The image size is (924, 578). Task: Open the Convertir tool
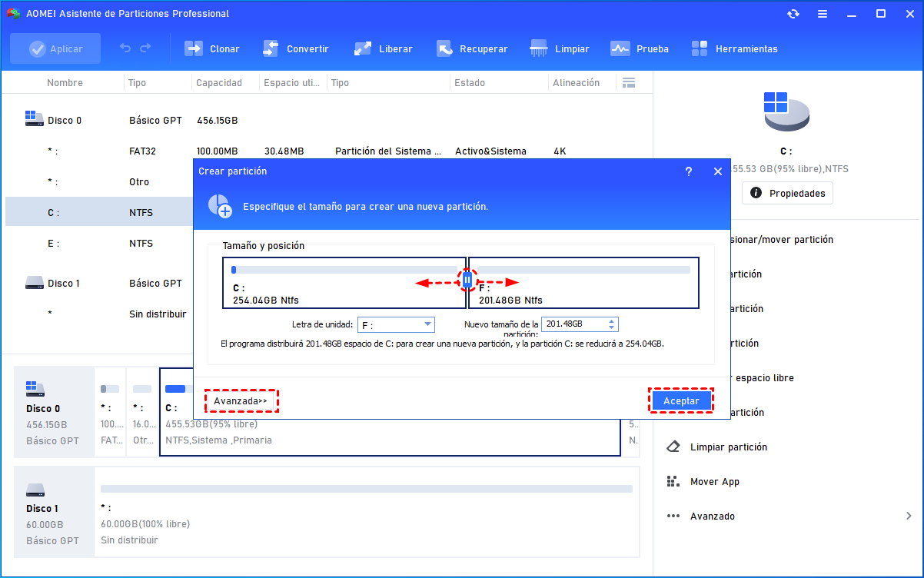coord(294,48)
